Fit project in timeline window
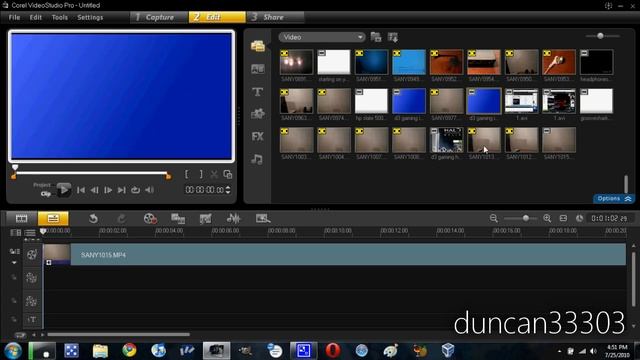Screen dimensions: 640x360 563,218
